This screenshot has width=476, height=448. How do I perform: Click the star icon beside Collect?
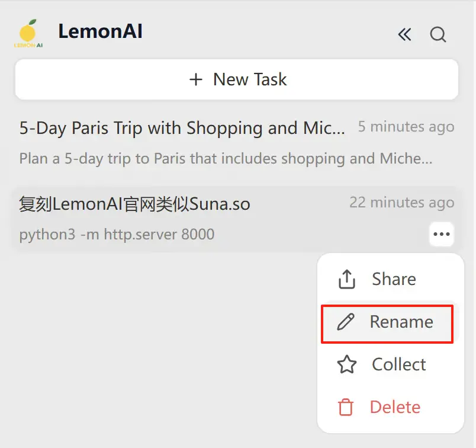point(346,364)
